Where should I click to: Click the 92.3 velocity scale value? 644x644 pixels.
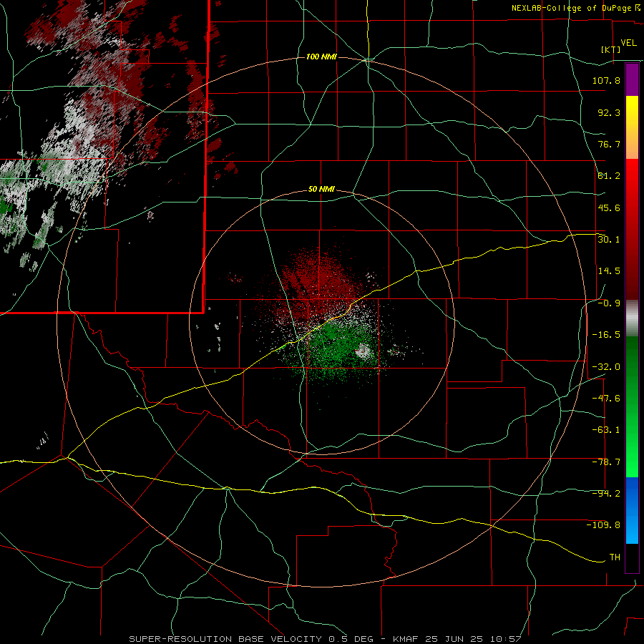(x=609, y=112)
